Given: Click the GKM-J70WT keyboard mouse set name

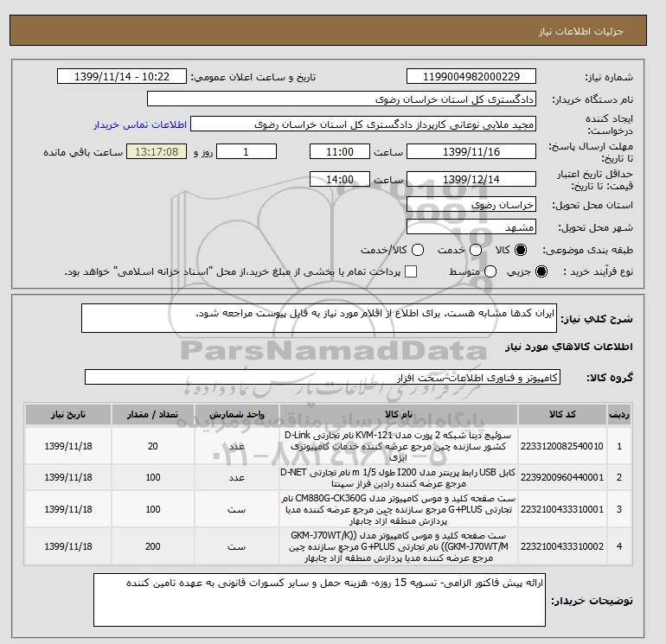Looking at the screenshot, I should [x=399, y=547].
